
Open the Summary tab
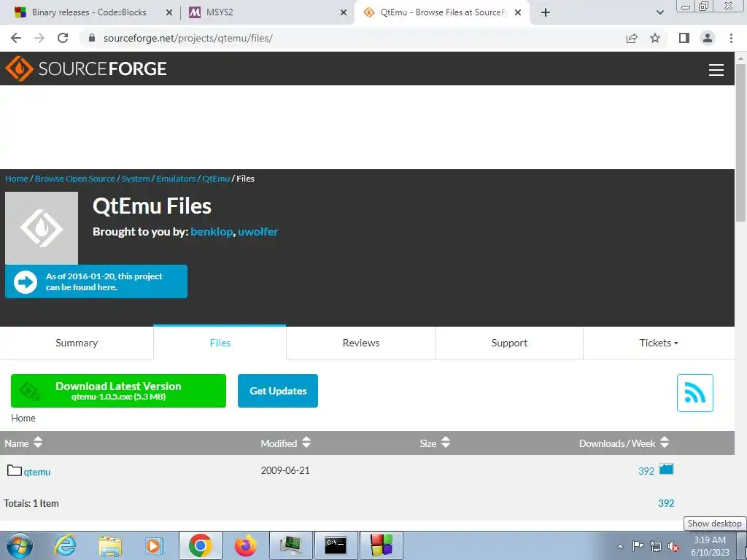point(77,343)
